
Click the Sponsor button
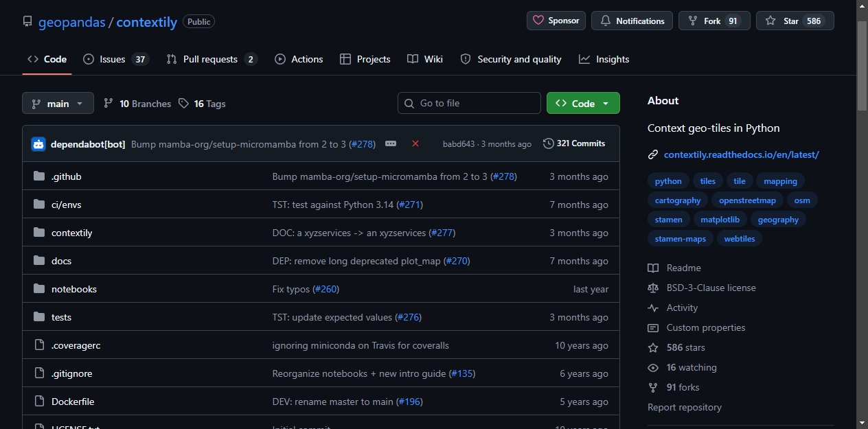click(556, 21)
